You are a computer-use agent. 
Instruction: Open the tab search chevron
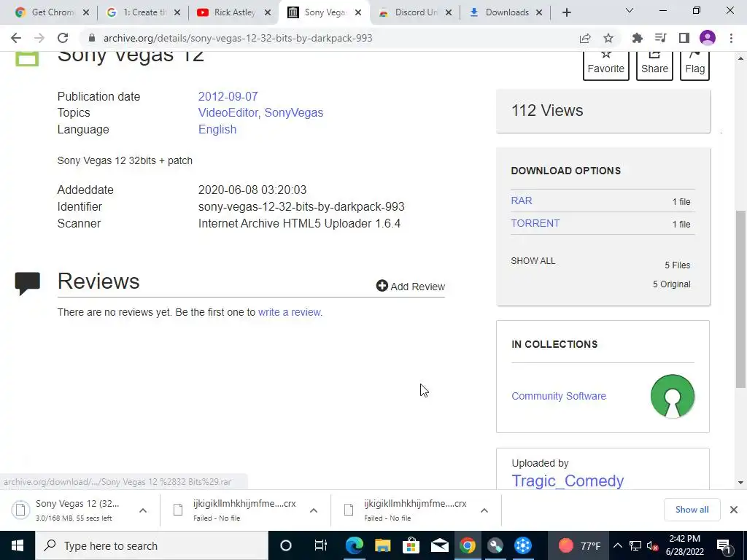click(630, 10)
